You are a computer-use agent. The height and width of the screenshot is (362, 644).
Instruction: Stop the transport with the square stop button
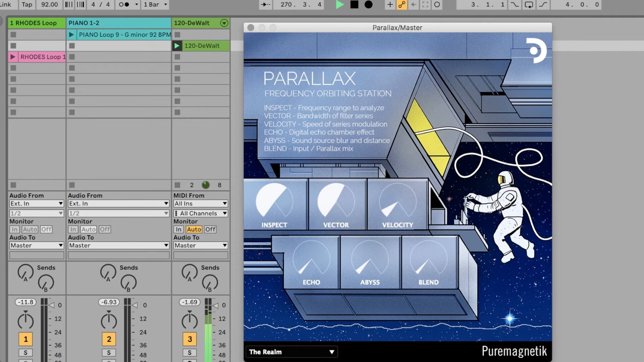click(x=354, y=5)
